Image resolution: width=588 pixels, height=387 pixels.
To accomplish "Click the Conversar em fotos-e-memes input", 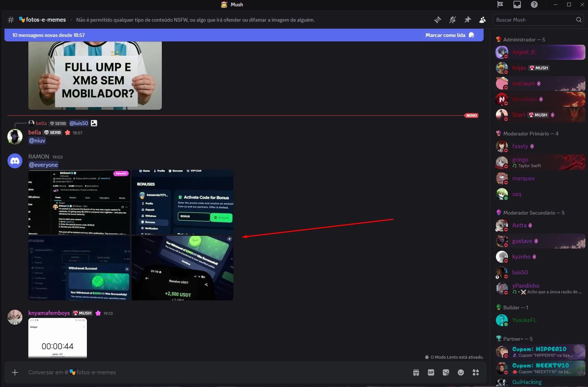I will [x=216, y=372].
